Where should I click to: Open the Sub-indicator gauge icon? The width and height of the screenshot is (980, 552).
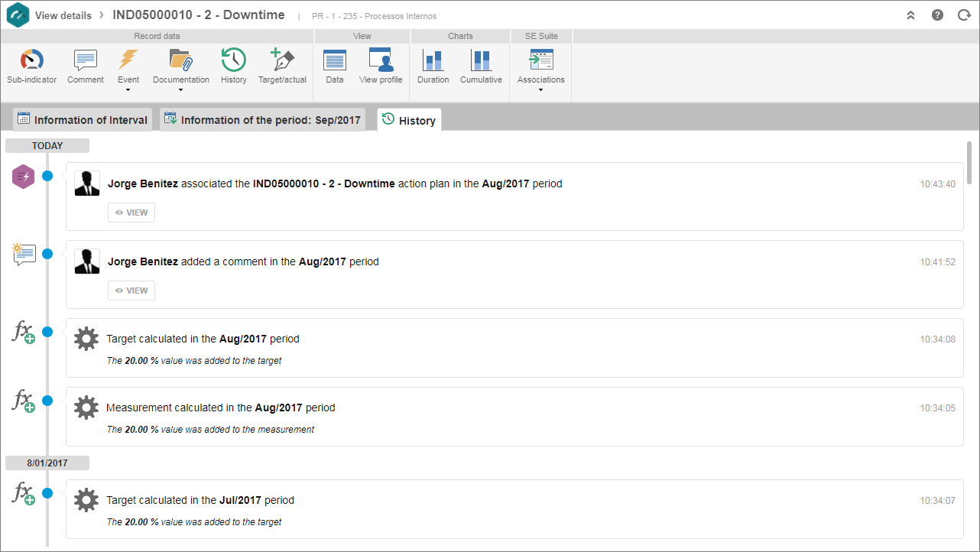point(31,60)
